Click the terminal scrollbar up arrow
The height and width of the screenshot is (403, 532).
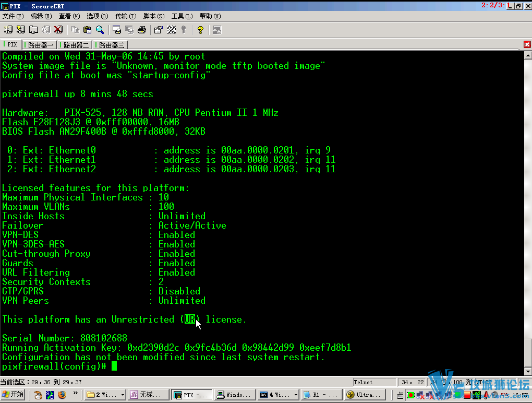click(x=528, y=55)
